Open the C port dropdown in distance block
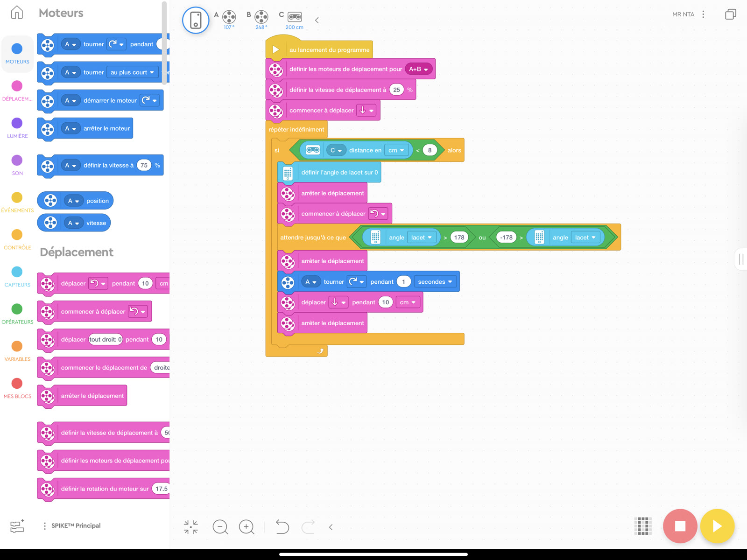747x560 pixels. point(336,150)
